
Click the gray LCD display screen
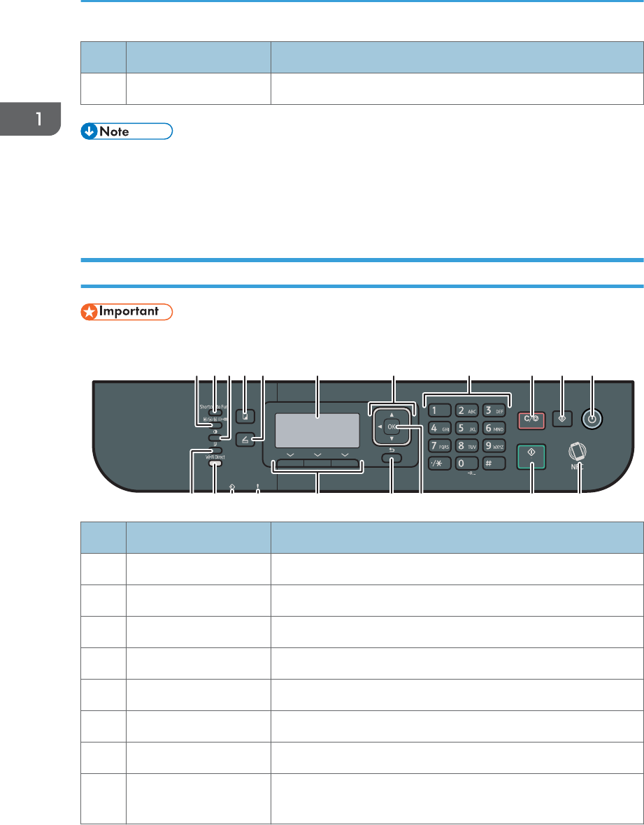317,430
